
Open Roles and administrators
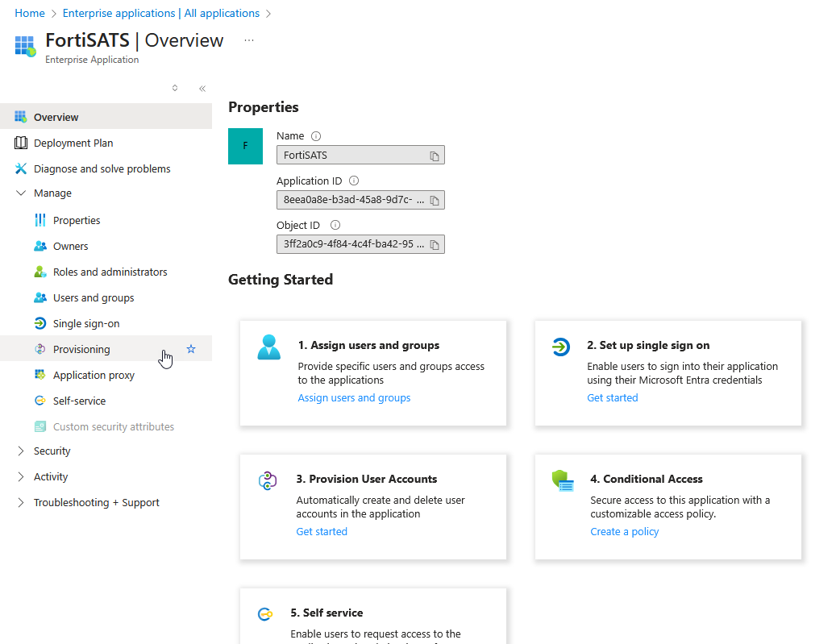click(x=106, y=272)
